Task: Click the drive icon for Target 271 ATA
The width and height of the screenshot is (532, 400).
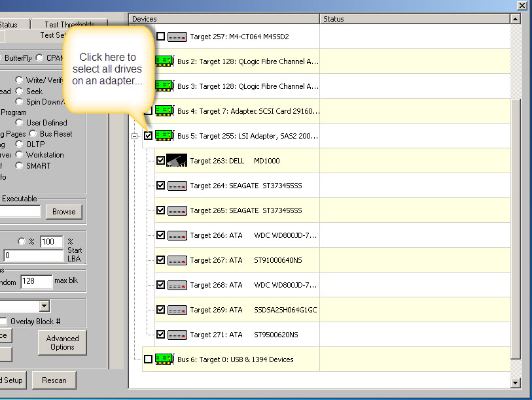Action: 177,335
